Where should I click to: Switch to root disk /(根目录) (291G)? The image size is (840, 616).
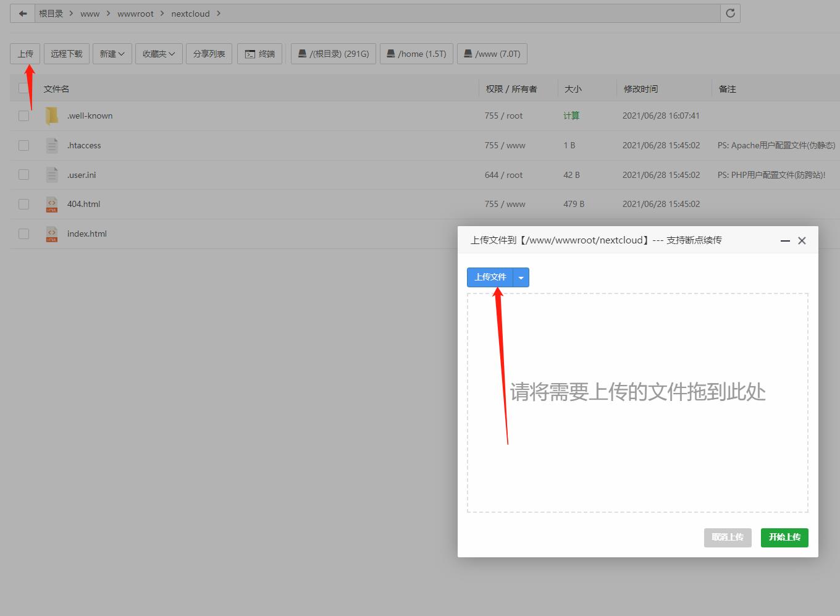pos(334,54)
